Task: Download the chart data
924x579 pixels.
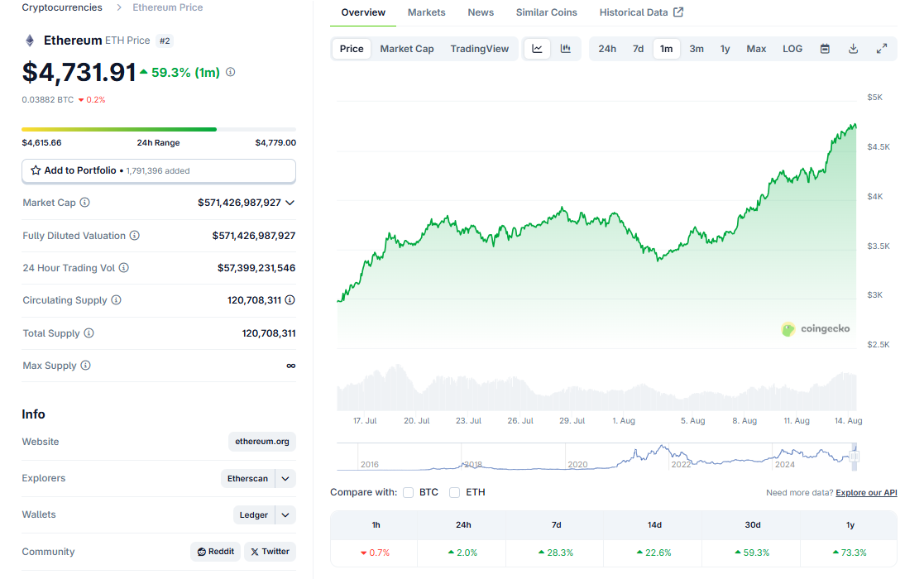Action: pos(854,49)
